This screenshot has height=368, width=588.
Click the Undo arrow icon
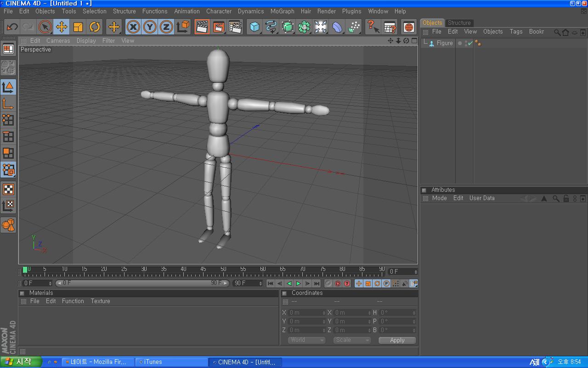12,27
